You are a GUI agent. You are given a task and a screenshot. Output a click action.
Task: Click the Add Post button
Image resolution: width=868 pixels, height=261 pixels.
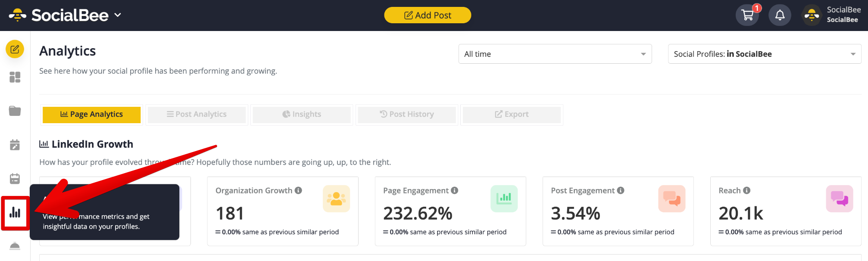(428, 15)
